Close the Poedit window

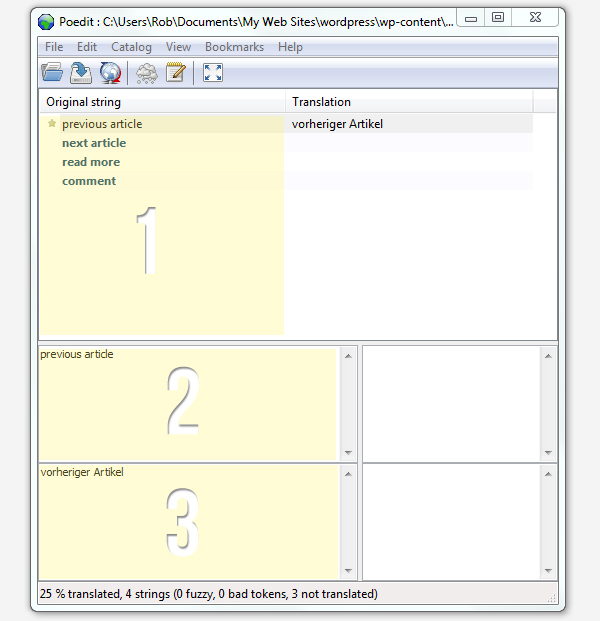pos(535,17)
